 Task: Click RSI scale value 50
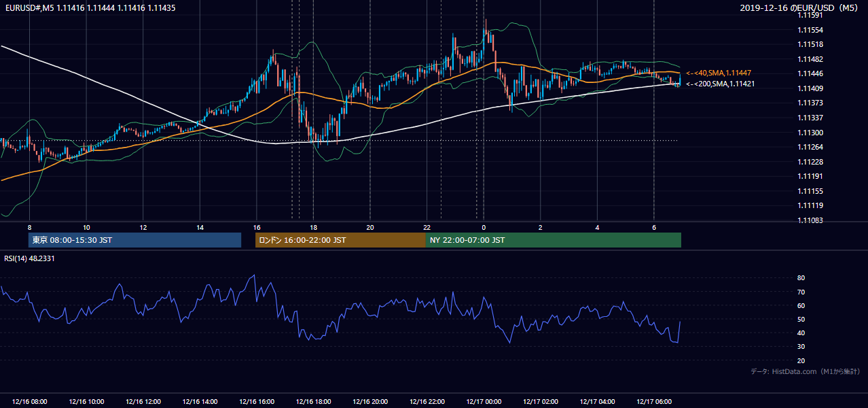pyautogui.click(x=801, y=319)
